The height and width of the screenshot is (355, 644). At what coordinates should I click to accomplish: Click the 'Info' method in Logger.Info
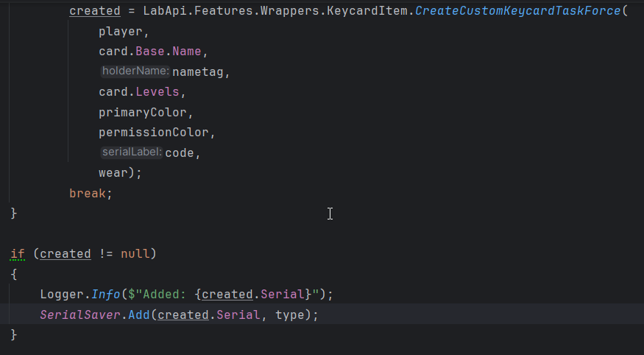[x=105, y=294]
